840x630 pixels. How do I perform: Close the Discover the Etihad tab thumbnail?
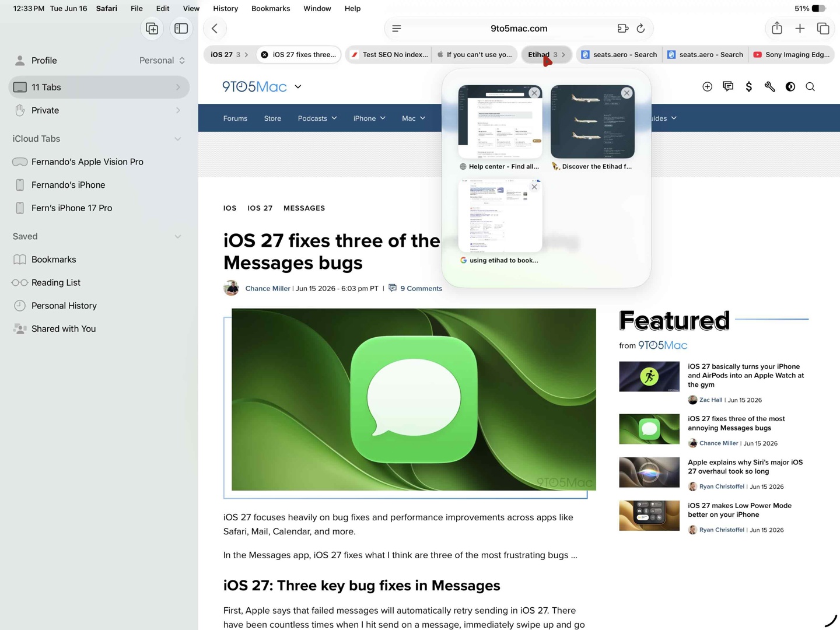tap(626, 93)
